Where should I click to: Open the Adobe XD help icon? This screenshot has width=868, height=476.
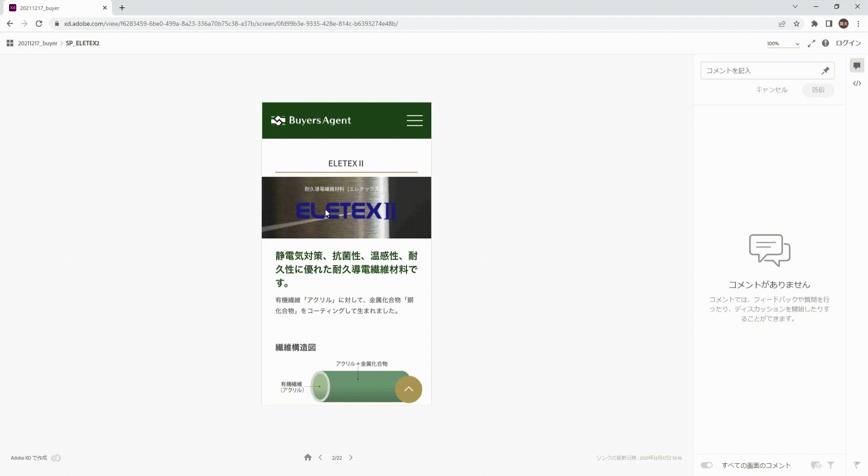click(826, 43)
